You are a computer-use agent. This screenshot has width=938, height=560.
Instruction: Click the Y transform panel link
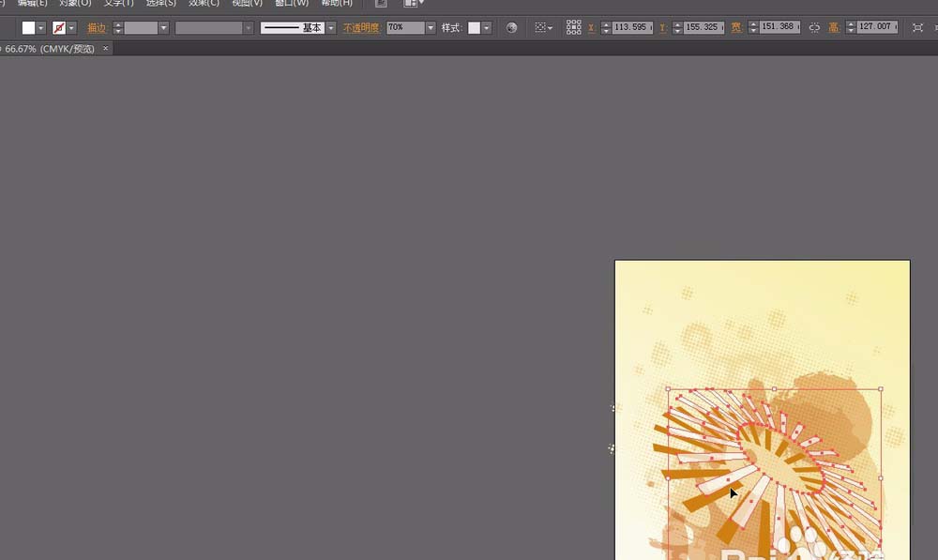(663, 27)
